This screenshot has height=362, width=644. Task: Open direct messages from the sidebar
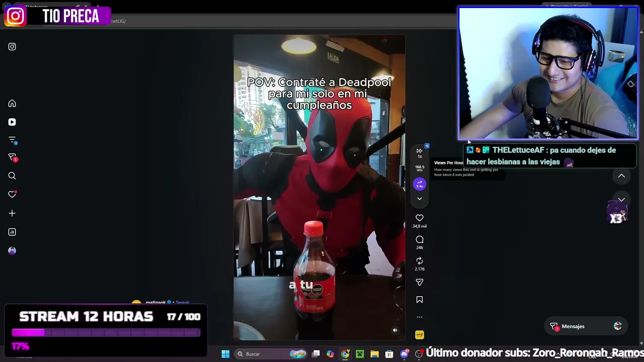pos(12,158)
